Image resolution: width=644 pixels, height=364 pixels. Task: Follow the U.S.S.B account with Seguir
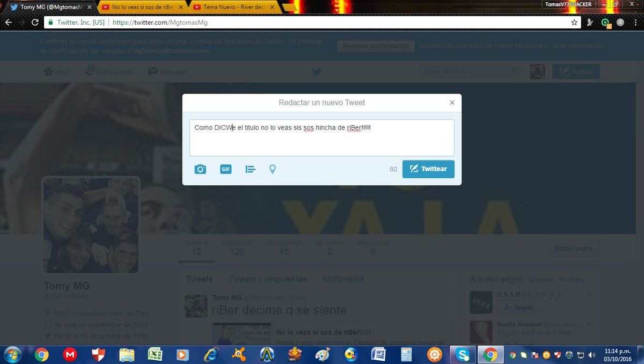coord(519,307)
